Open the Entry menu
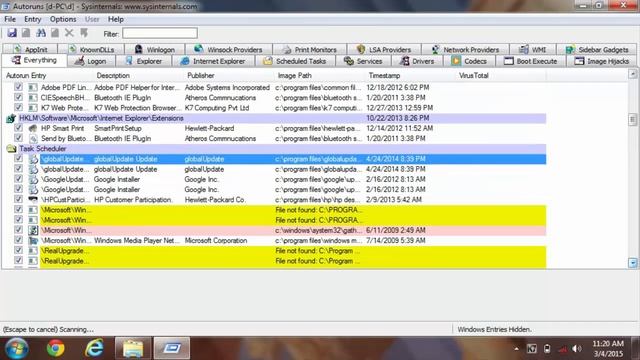The height and width of the screenshot is (360, 640). tap(32, 19)
